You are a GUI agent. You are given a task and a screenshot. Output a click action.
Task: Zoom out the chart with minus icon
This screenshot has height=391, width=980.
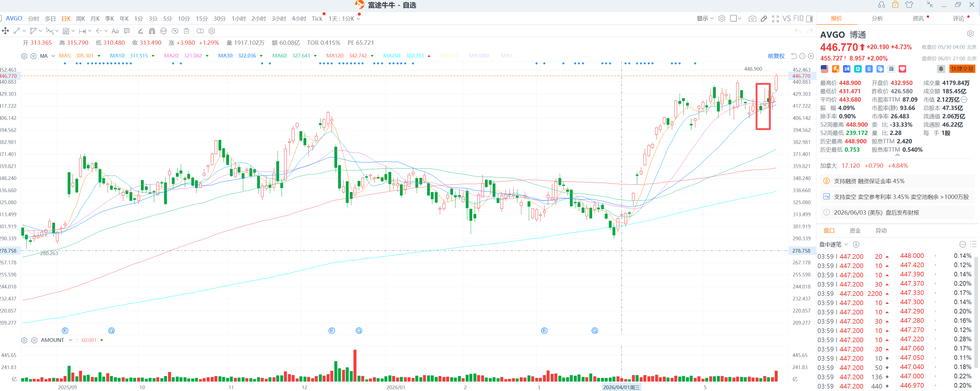click(802, 56)
